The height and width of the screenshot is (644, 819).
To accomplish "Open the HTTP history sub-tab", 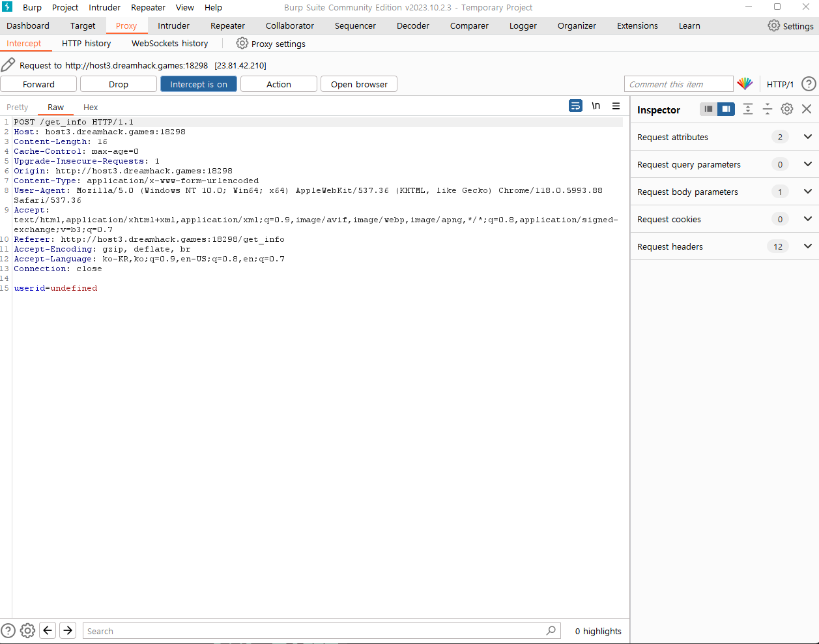I will click(x=86, y=43).
